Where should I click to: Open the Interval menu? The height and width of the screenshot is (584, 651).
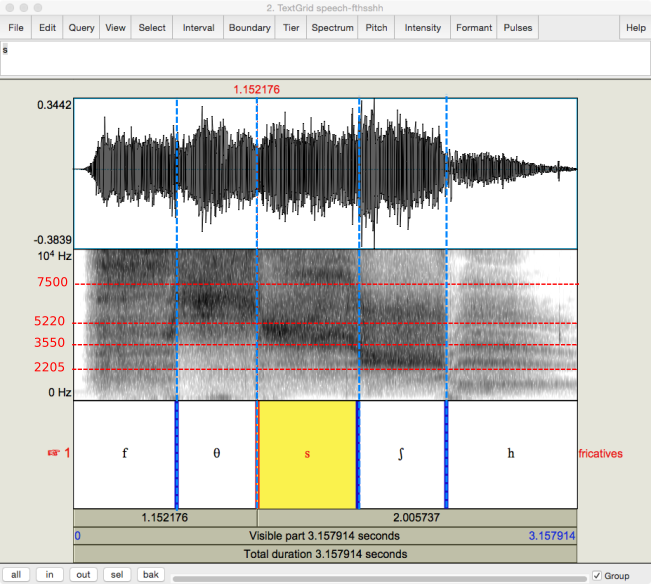(198, 28)
